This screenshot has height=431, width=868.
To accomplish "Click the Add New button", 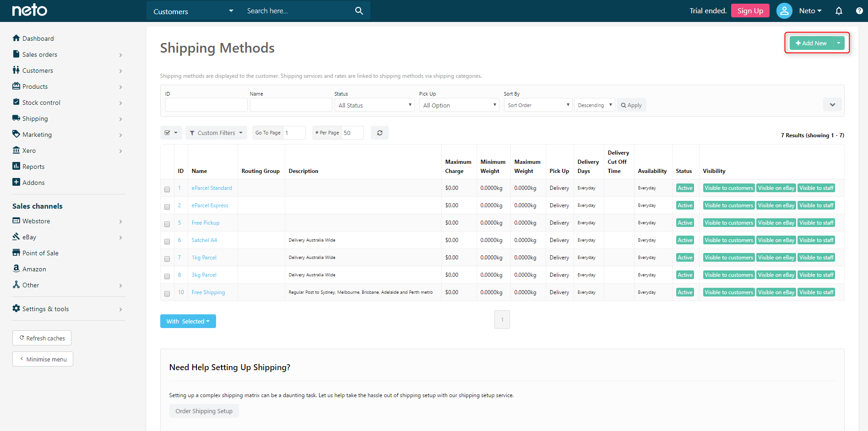I will 811,43.
